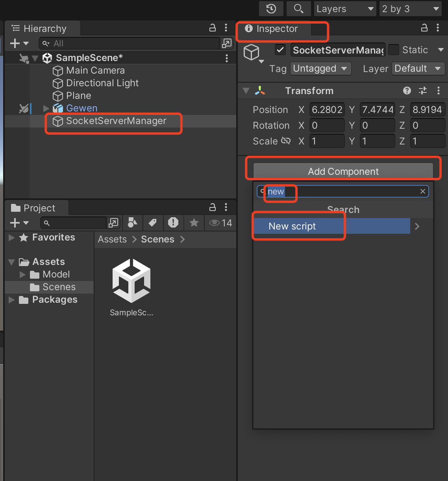The width and height of the screenshot is (448, 481).
Task: Toggle Gewen scene visibility icon
Action: pyautogui.click(x=24, y=108)
